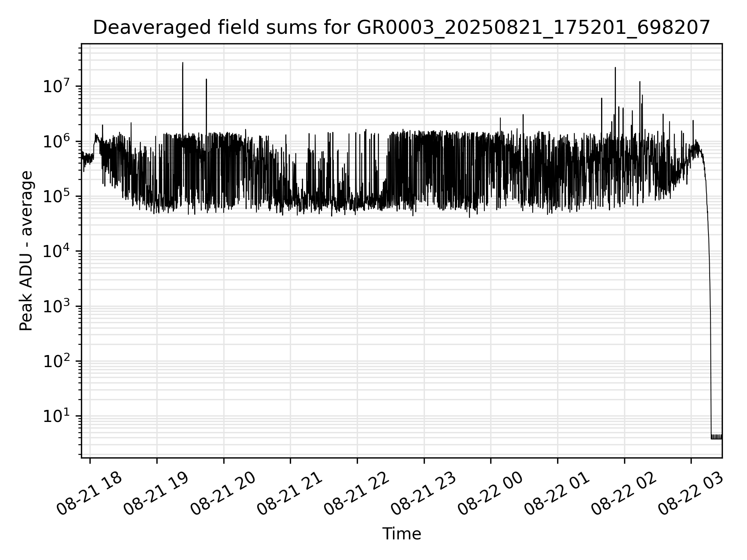
Task: Click the x tick label '08-21 19'
Action: (156, 494)
